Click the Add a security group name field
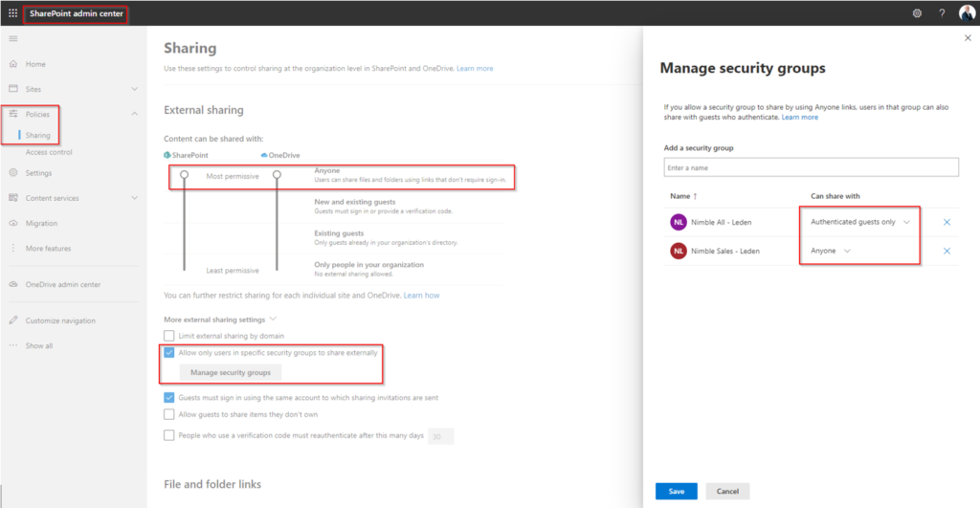The image size is (980, 508). pyautogui.click(x=811, y=167)
